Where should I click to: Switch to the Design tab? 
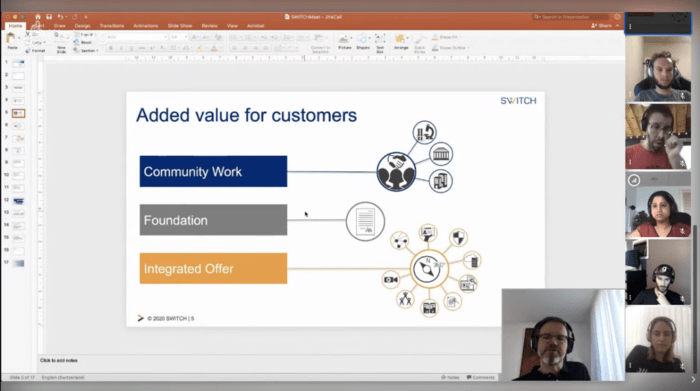coord(82,26)
